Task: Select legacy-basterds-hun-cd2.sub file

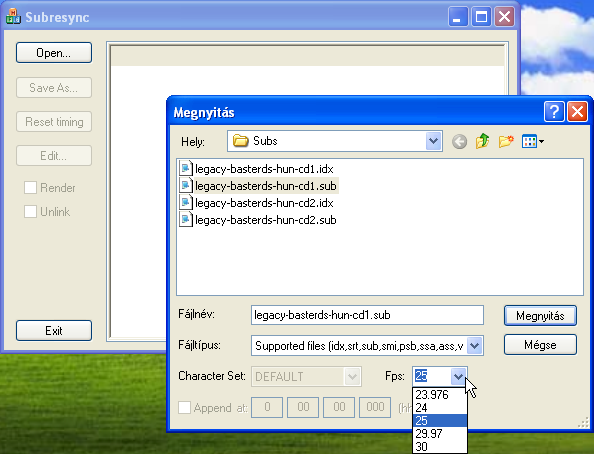Action: click(266, 220)
